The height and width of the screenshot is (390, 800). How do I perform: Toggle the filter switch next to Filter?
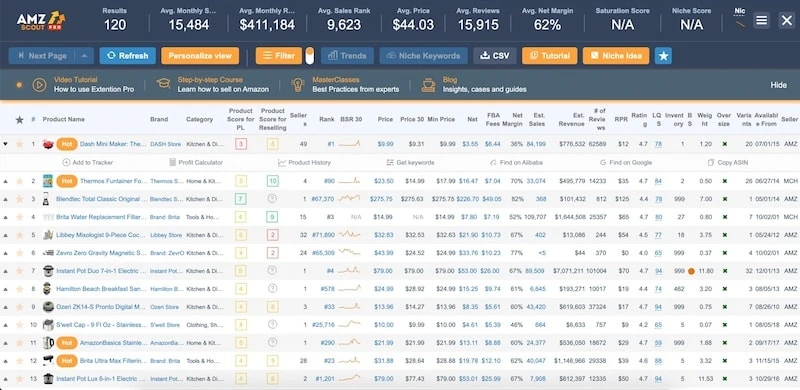(x=310, y=56)
